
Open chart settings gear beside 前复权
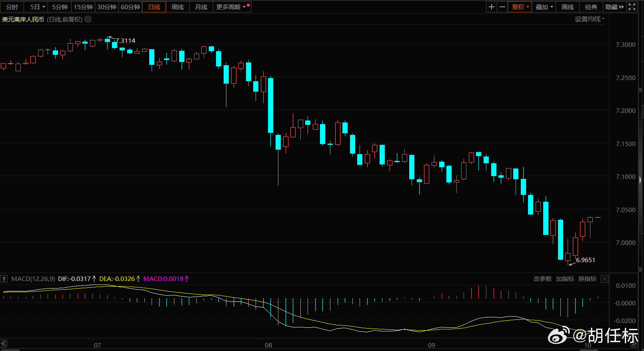tap(88, 19)
